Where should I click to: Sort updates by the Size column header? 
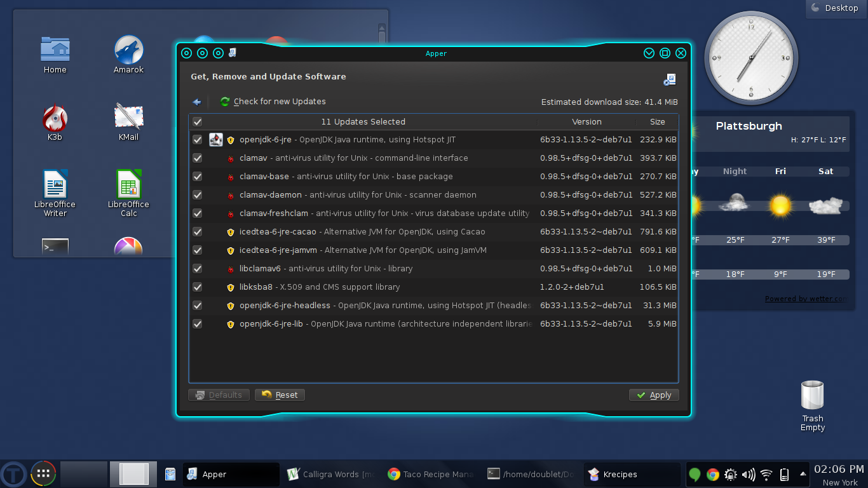click(x=658, y=122)
